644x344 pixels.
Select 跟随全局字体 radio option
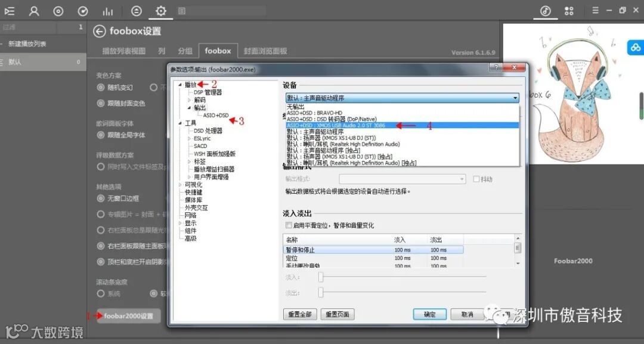coord(100,135)
